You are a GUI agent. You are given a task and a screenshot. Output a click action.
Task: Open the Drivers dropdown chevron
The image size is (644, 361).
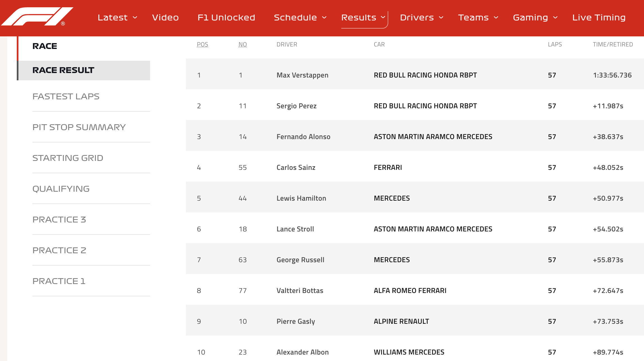coord(441,18)
